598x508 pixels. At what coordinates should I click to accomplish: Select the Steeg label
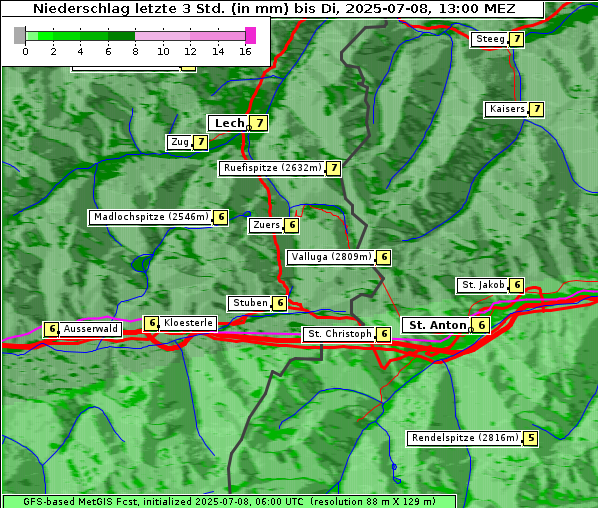(490, 39)
